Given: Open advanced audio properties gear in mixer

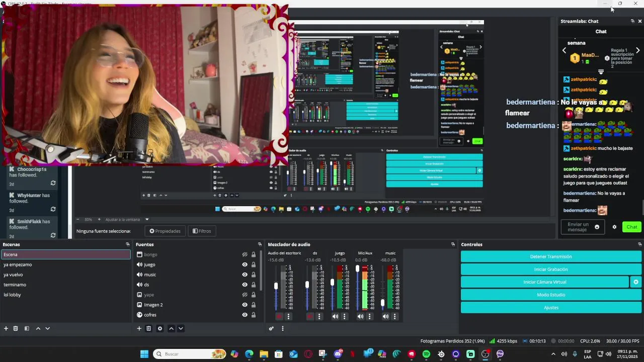Looking at the screenshot, I should (x=271, y=328).
